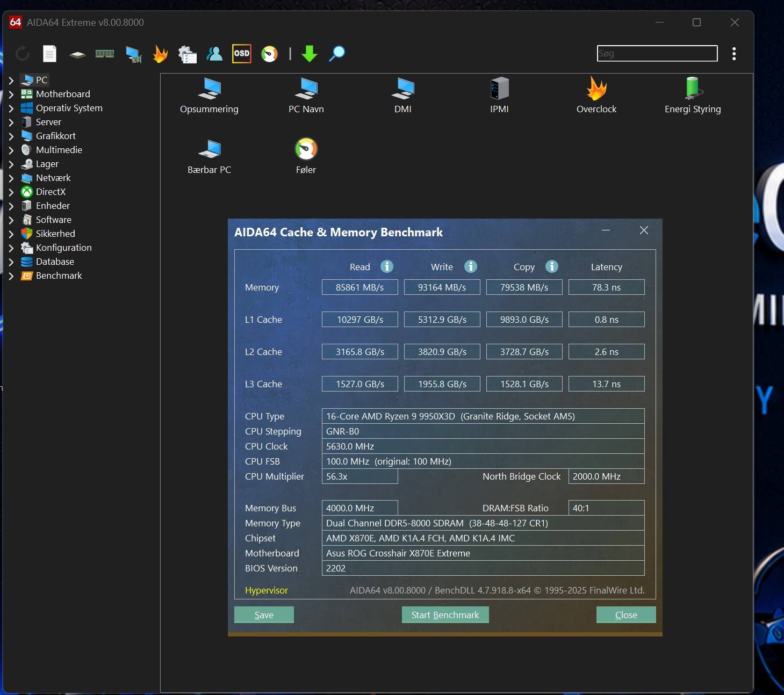Image resolution: width=784 pixels, height=695 pixels.
Task: Expand the Operativ System tree node
Action: coord(11,108)
